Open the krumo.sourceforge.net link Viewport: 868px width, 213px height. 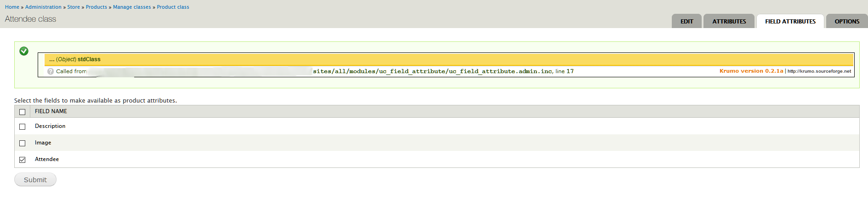[x=819, y=71]
